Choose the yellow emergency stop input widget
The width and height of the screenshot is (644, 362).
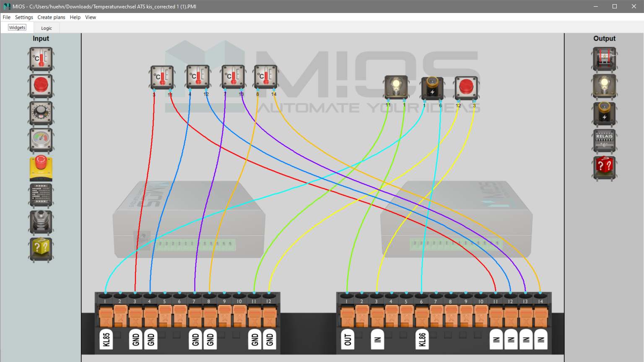[x=41, y=168]
